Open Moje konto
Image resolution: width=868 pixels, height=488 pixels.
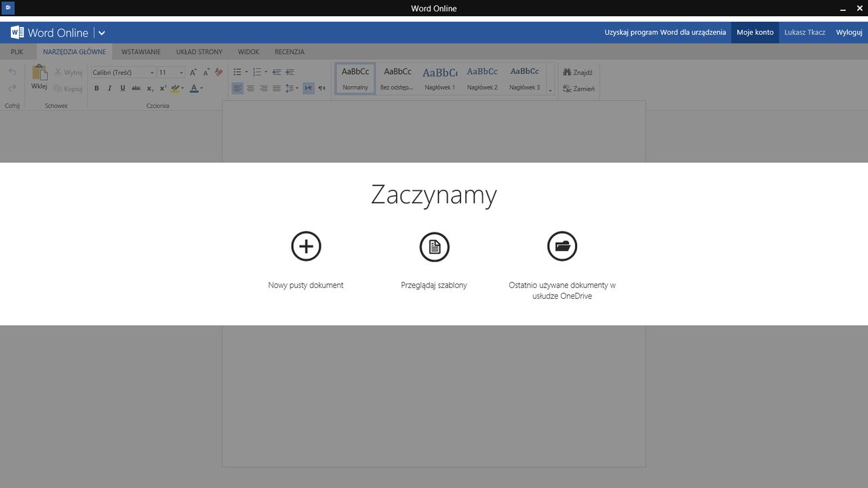coord(755,33)
